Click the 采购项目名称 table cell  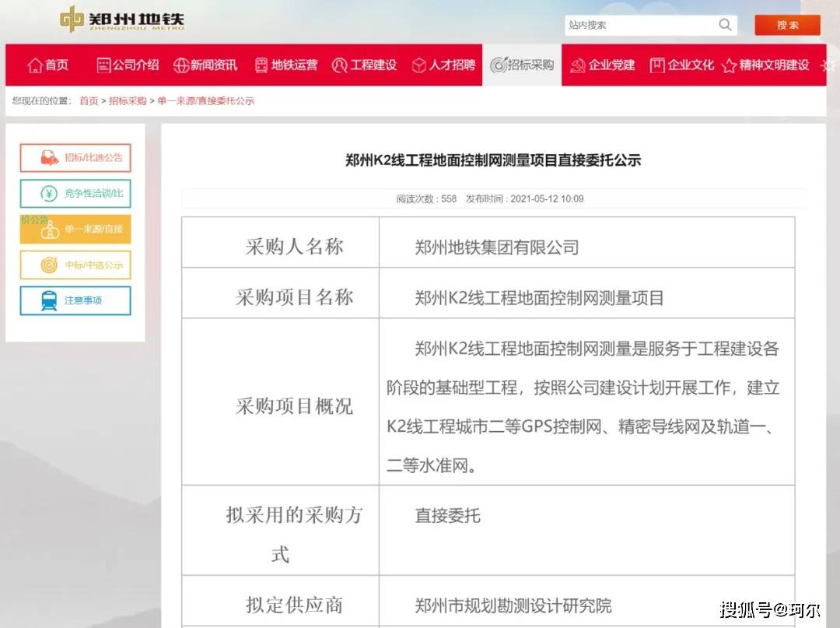[x=280, y=293]
